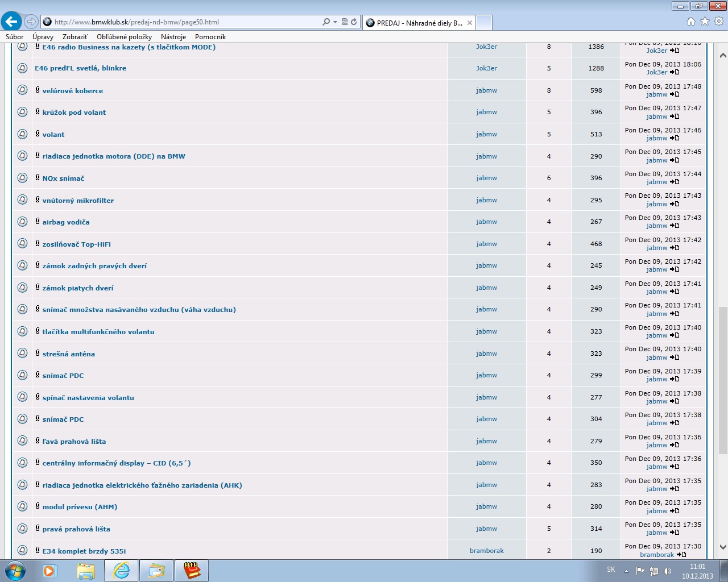Click topic status icon beside NOx snímač
The width and height of the screenshot is (728, 582).
tap(22, 178)
